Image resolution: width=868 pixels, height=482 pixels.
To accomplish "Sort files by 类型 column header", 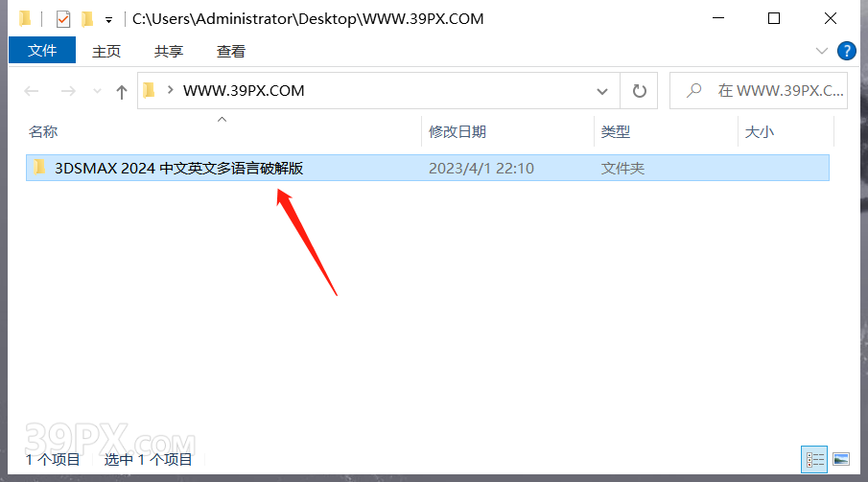I will point(616,131).
